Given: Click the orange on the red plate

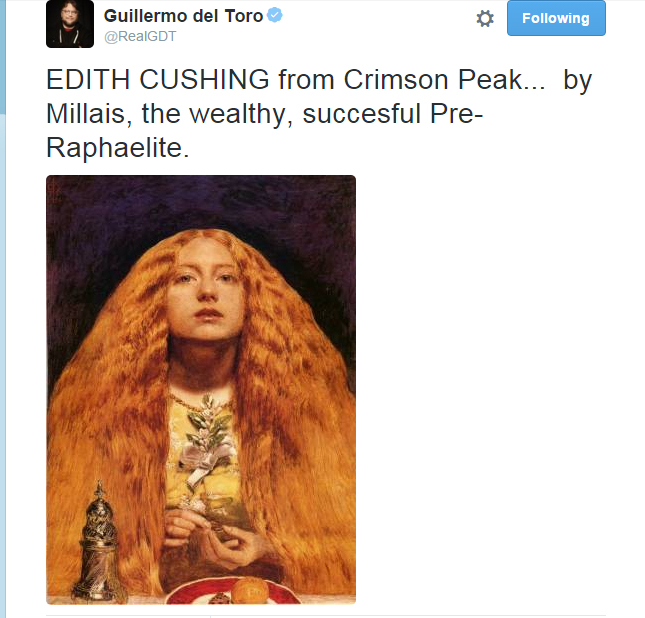Looking at the screenshot, I should click(x=250, y=591).
